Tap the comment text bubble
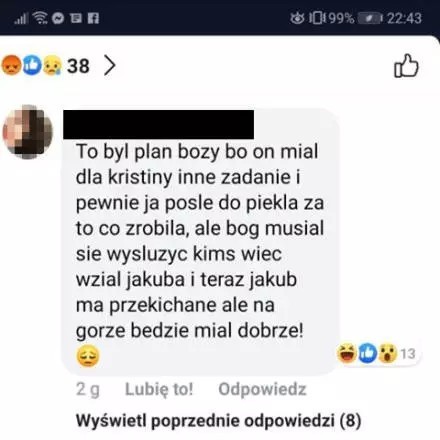The height and width of the screenshot is (440, 440). point(200,242)
